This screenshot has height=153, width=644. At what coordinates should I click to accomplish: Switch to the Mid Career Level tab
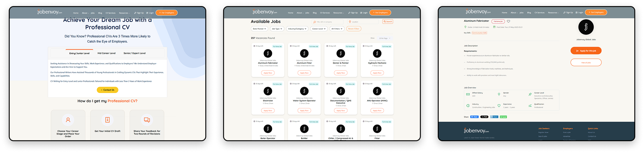coord(106,53)
